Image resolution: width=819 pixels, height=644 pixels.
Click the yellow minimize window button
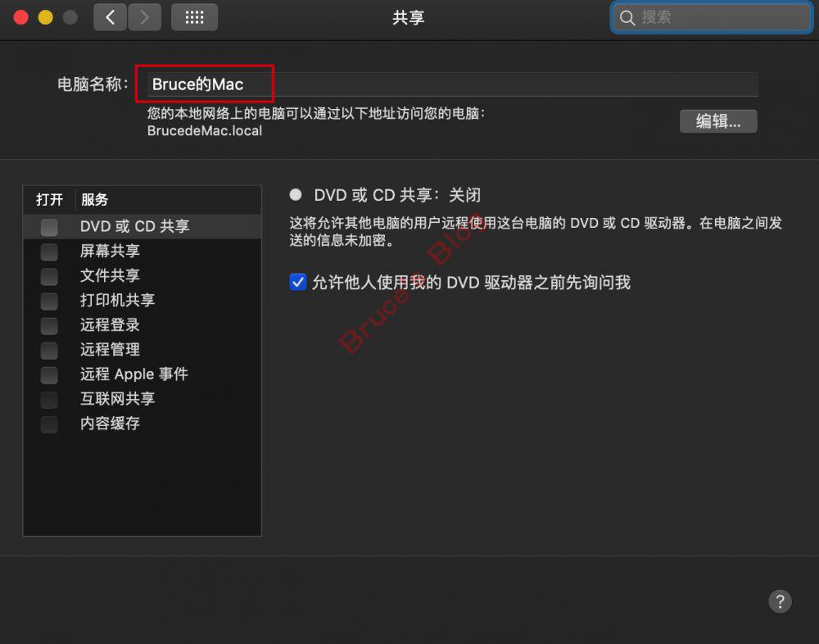click(45, 17)
